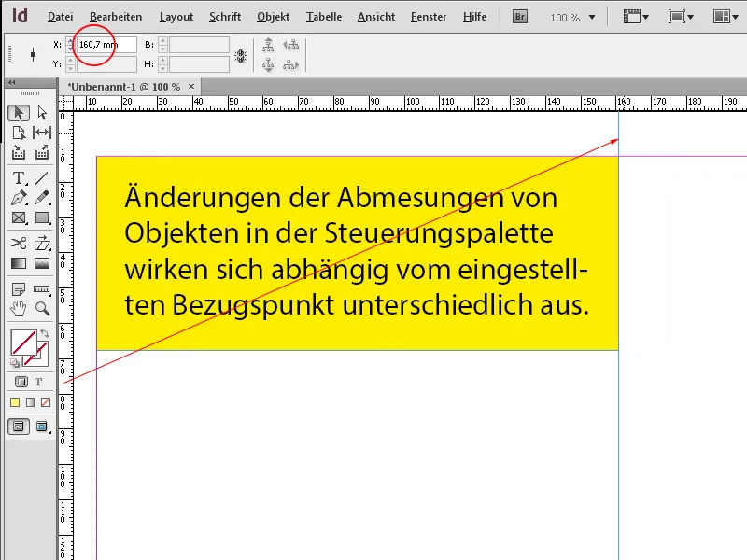Screen dimensions: 747x560
Task: Apply None using the red-slash button
Action: point(46,403)
